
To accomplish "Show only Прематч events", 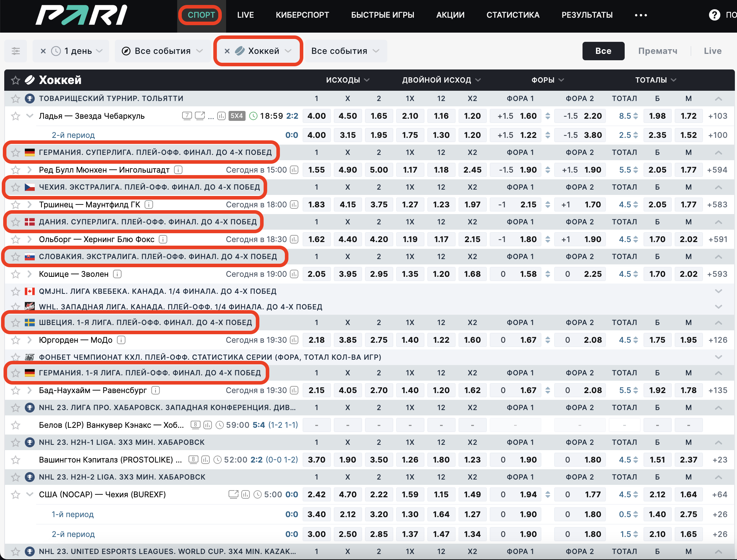I will (658, 51).
